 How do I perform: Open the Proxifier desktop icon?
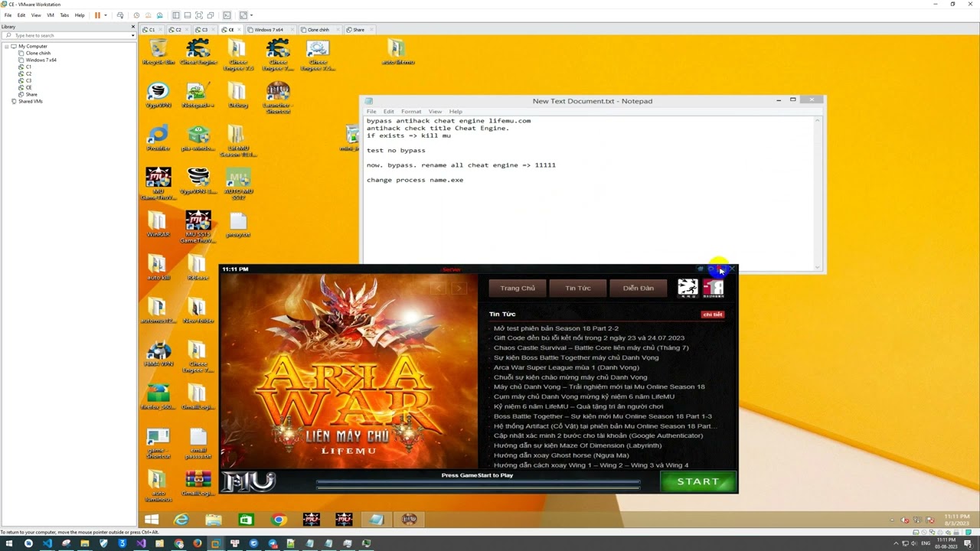[x=158, y=138]
